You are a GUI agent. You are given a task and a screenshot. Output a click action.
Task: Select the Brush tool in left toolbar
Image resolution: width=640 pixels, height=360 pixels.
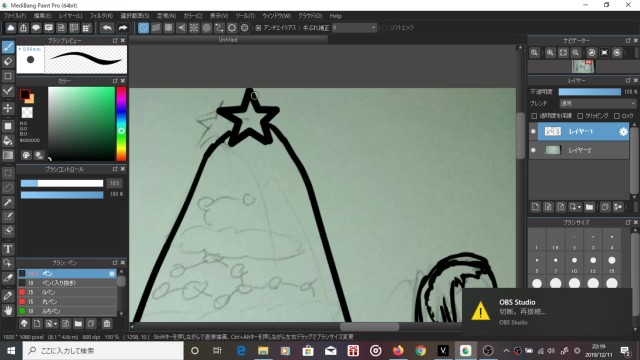[8, 47]
